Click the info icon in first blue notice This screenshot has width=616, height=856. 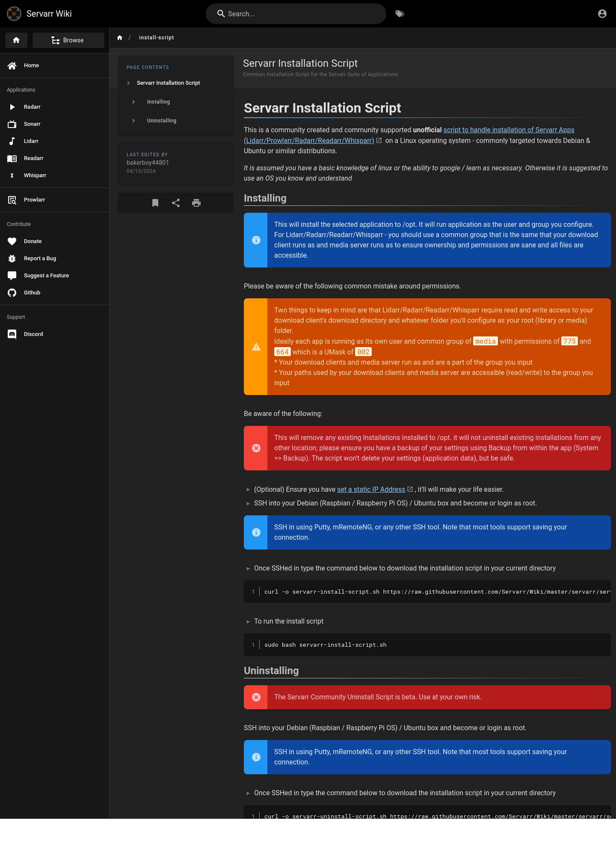256,240
